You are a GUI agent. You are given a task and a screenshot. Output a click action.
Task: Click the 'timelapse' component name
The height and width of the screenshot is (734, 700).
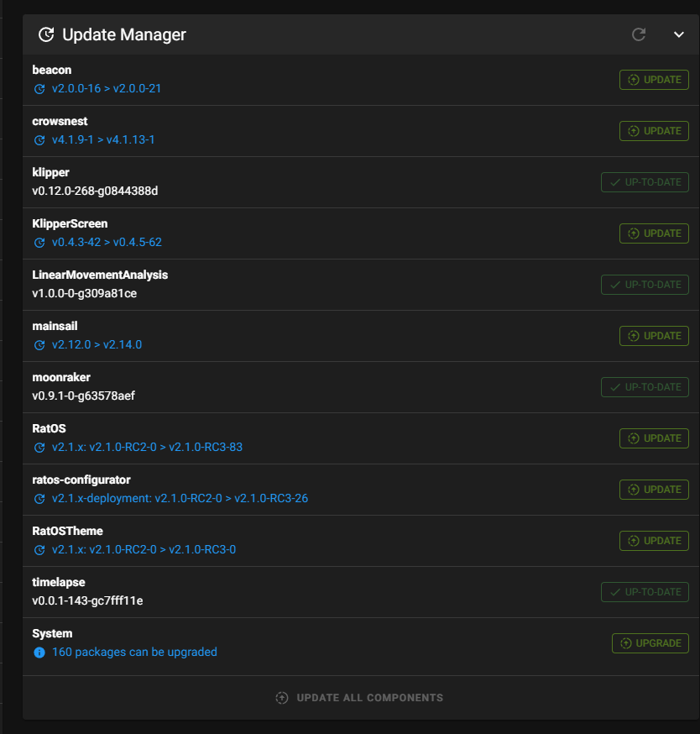(x=59, y=582)
